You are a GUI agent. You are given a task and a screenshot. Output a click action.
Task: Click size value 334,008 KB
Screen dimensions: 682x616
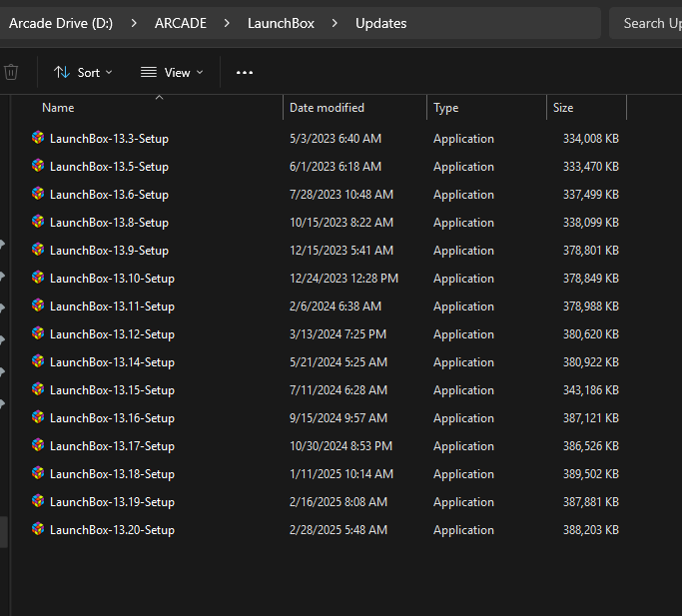(x=591, y=139)
